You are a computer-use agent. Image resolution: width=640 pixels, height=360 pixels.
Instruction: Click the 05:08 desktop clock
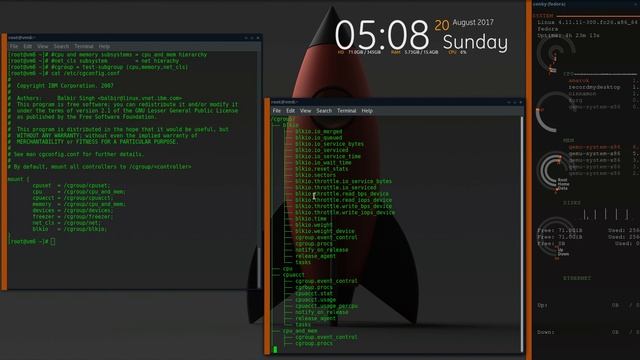(x=382, y=35)
